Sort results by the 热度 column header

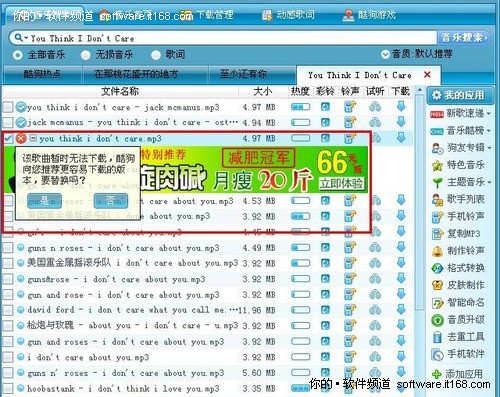pyautogui.click(x=300, y=91)
